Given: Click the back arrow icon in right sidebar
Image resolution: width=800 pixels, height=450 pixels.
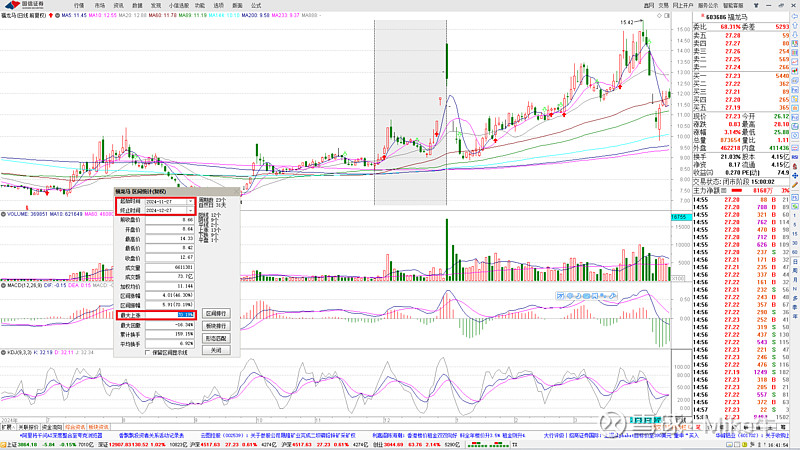Looking at the screenshot, I should pyautogui.click(x=795, y=16).
